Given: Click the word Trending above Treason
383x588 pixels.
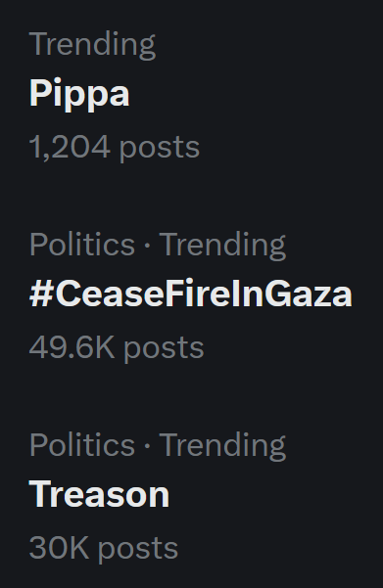Looking at the screenshot, I should [222, 446].
